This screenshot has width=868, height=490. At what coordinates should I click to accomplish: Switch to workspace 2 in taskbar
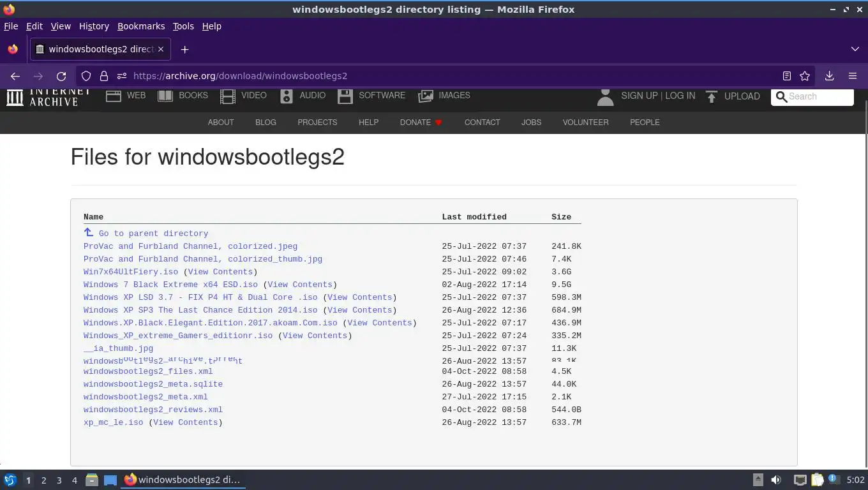tap(43, 480)
